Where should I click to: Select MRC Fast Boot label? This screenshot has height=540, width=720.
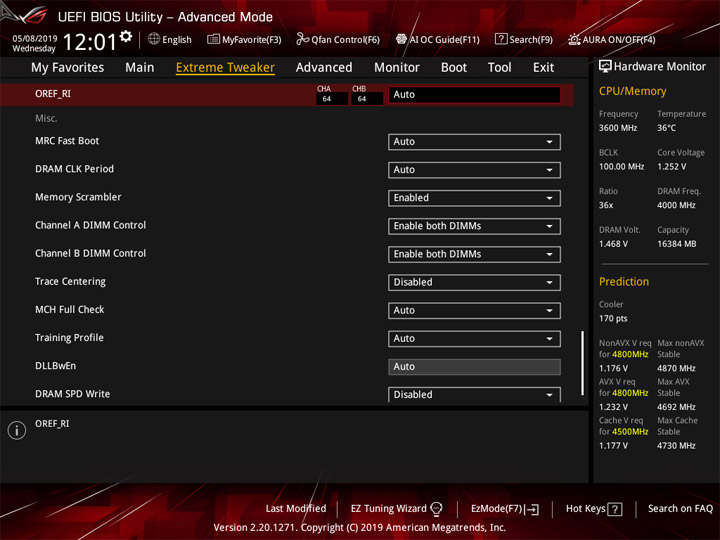(67, 141)
